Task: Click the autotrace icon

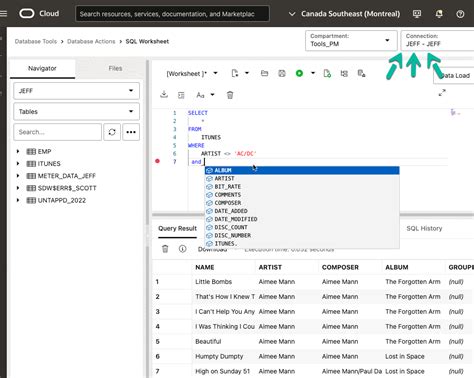Action: point(361,73)
